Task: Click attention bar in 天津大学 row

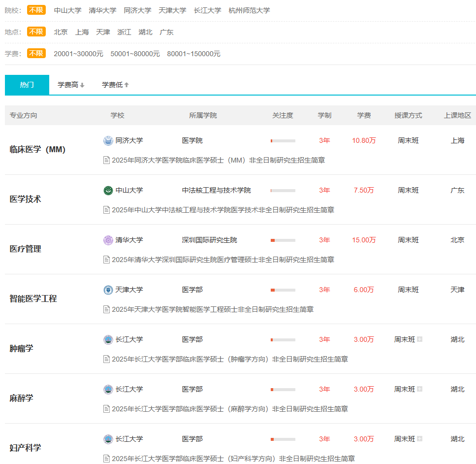Action: pos(283,290)
